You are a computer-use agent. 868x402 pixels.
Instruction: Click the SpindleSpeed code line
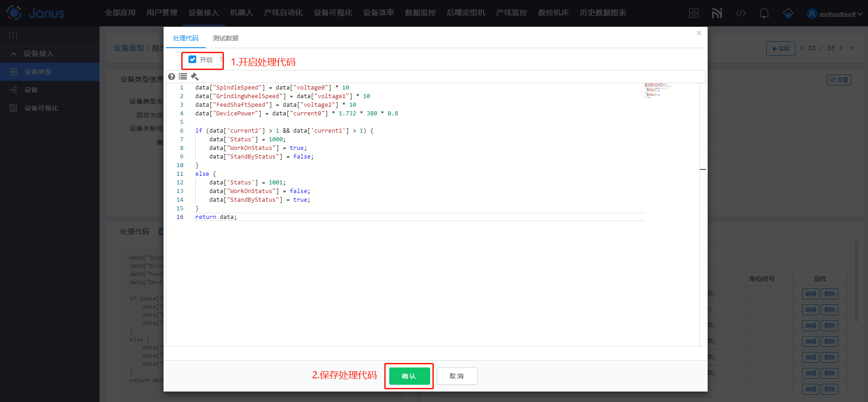point(272,88)
